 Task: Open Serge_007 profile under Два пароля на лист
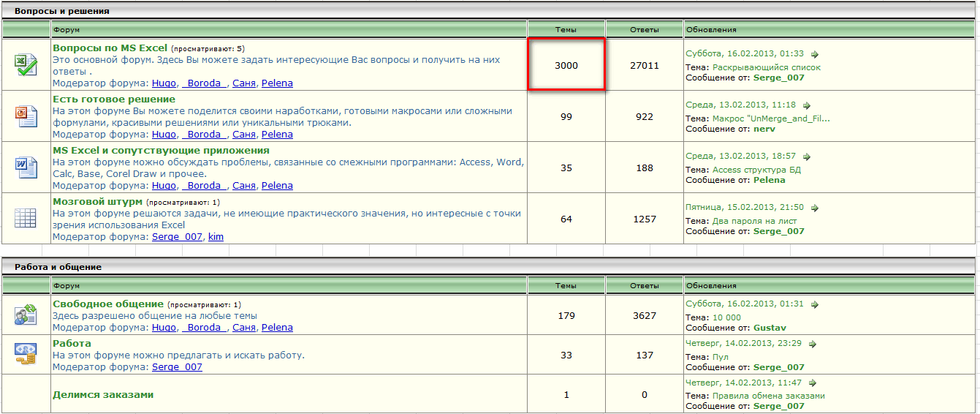click(779, 231)
